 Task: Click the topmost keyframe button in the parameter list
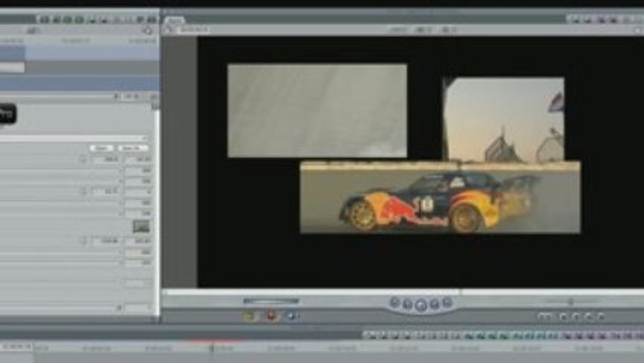click(x=83, y=159)
